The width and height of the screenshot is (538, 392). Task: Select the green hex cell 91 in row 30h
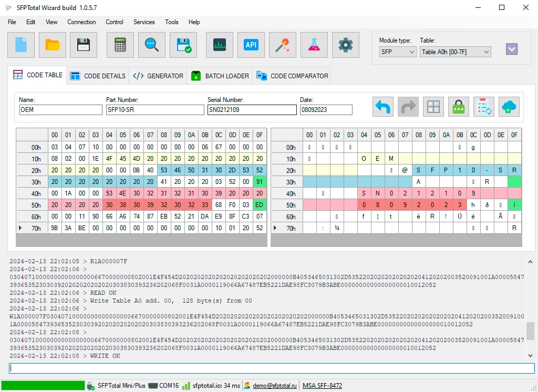point(260,182)
